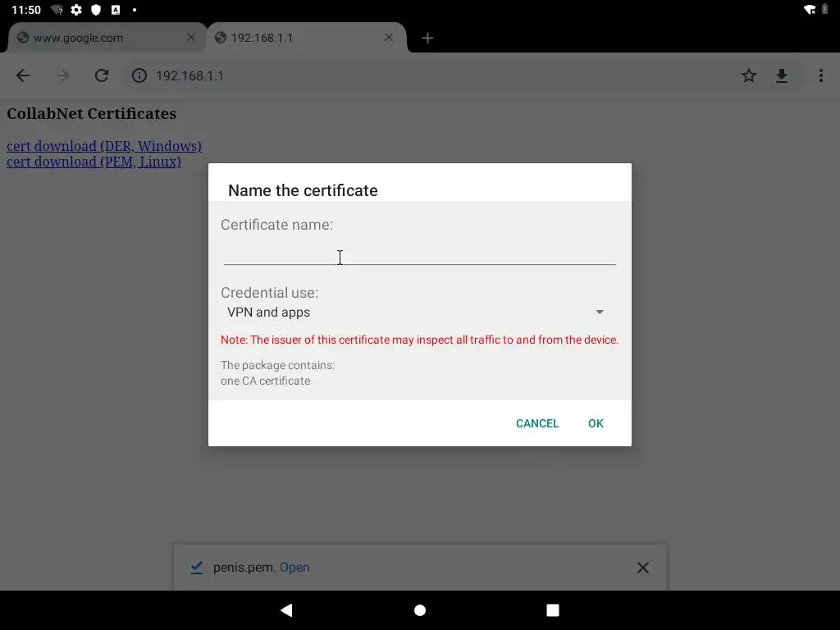Select VPN and apps option text
840x630 pixels.
[x=268, y=312]
